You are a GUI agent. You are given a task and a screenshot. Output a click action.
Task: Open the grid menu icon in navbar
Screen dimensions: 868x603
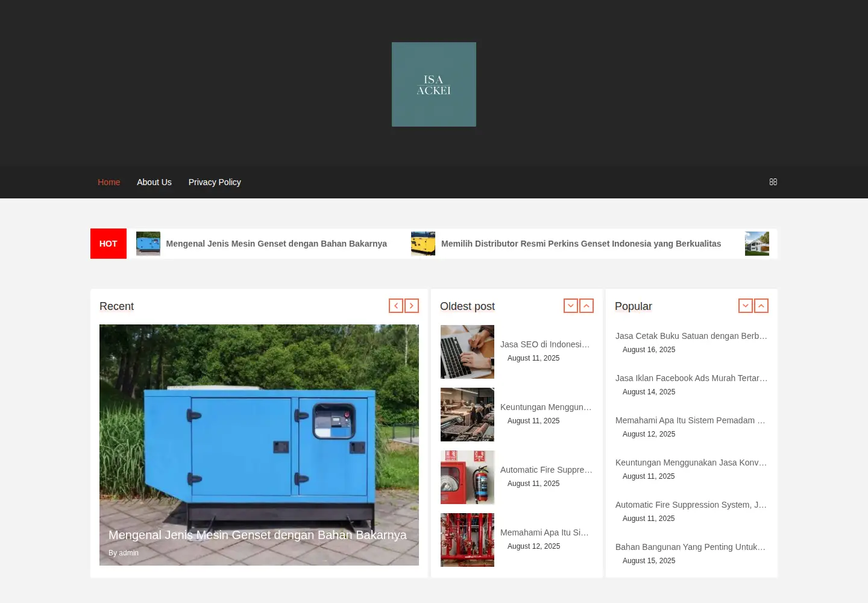[x=773, y=182]
